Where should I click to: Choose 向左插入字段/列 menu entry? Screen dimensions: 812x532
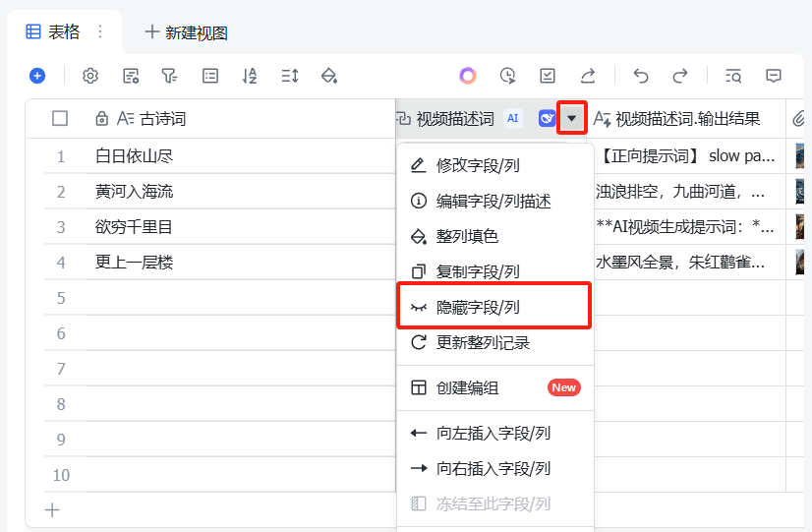(x=495, y=433)
